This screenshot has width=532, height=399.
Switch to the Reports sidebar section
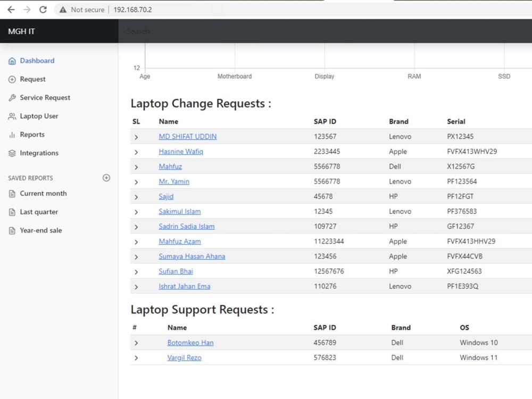[x=34, y=135]
